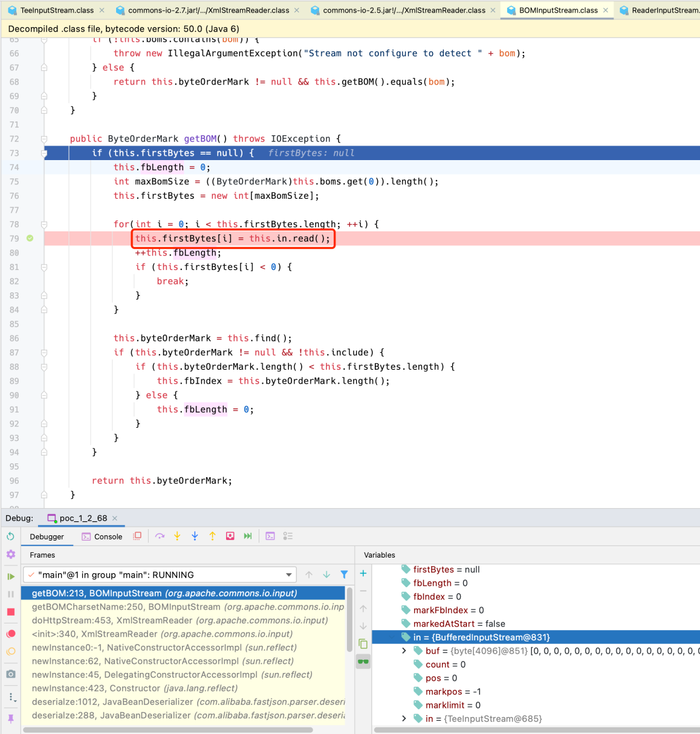This screenshot has width=700, height=734.
Task: Select the next frame with the down arrow
Action: tap(326, 575)
